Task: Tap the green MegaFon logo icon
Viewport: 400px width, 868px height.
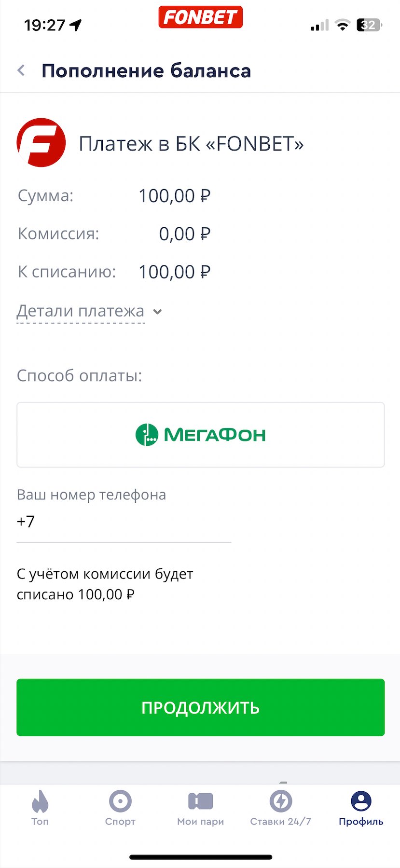Action: (147, 435)
